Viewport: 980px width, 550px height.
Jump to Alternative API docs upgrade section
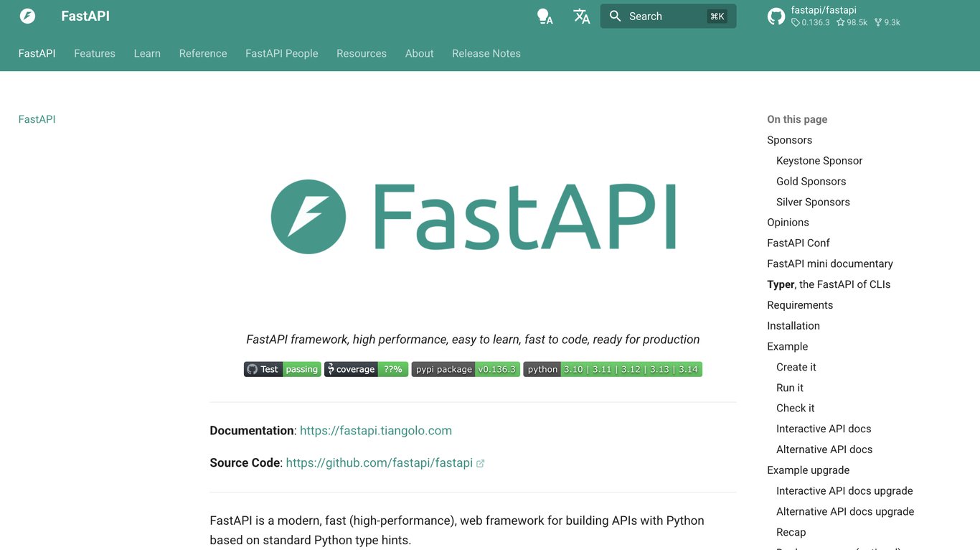tap(845, 511)
